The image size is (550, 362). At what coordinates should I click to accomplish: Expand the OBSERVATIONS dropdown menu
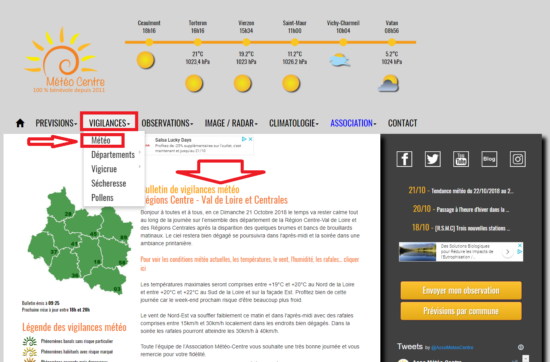[x=167, y=123]
